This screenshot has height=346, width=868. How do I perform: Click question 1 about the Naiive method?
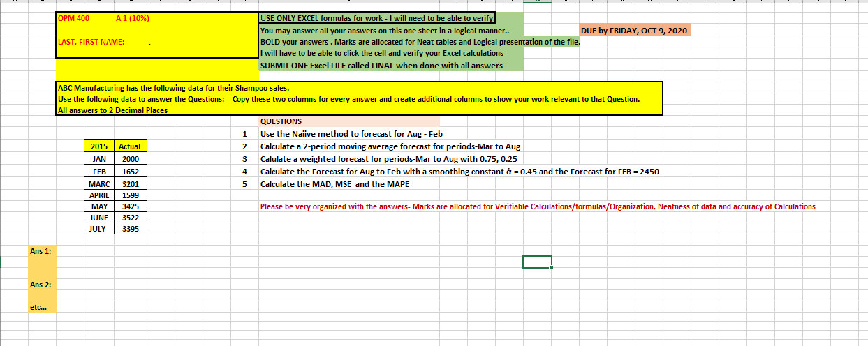click(351, 133)
